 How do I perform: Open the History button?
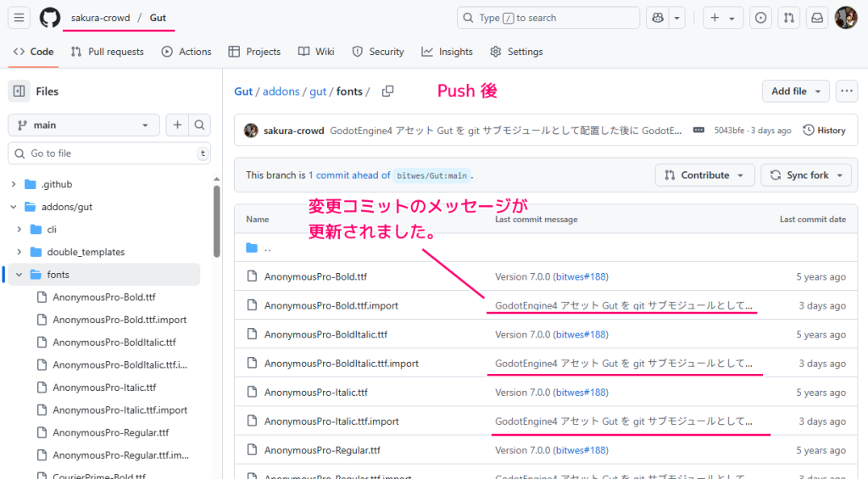(x=824, y=131)
